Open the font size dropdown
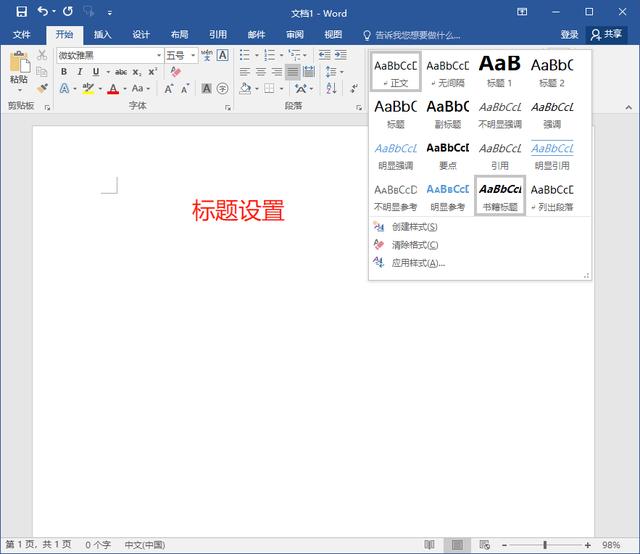The height and width of the screenshot is (554, 640). coord(193,55)
